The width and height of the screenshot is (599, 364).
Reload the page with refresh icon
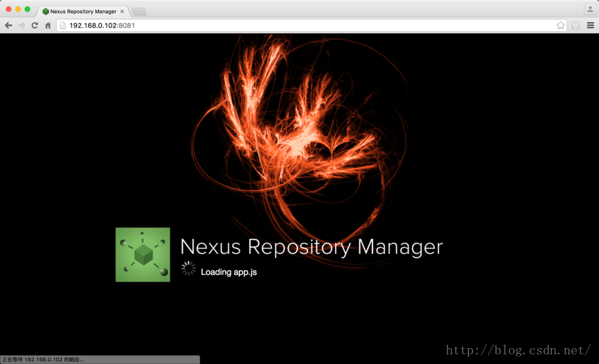(x=35, y=25)
